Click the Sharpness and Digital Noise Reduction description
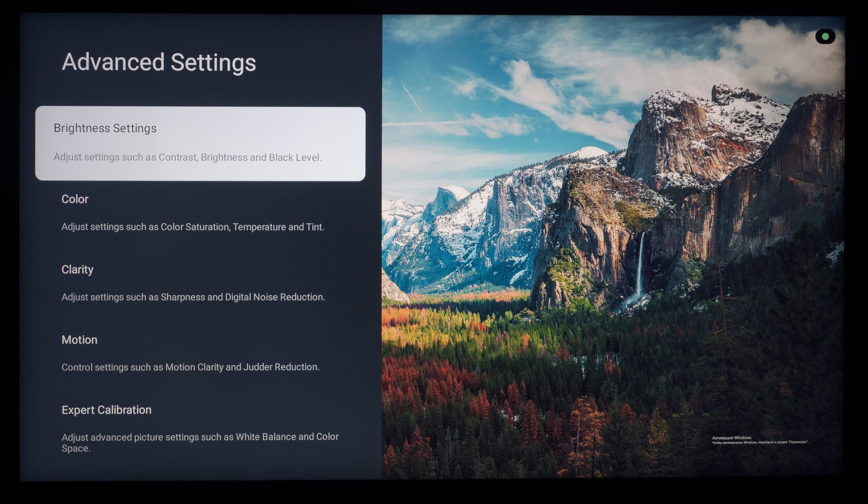868x504 pixels. click(193, 297)
